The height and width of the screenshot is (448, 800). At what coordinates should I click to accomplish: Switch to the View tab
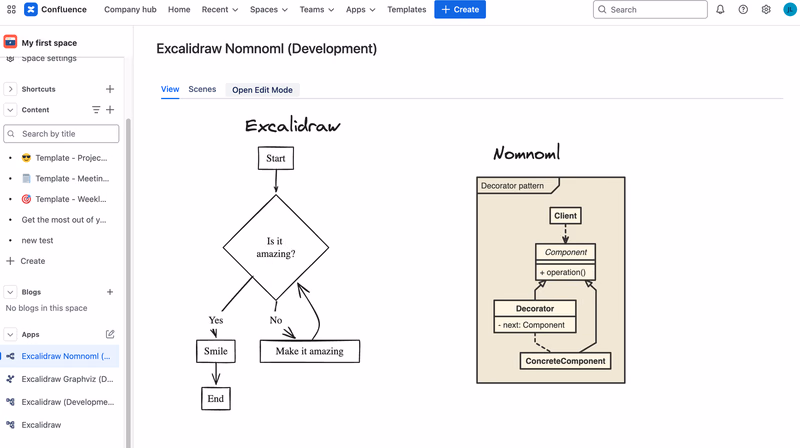170,89
